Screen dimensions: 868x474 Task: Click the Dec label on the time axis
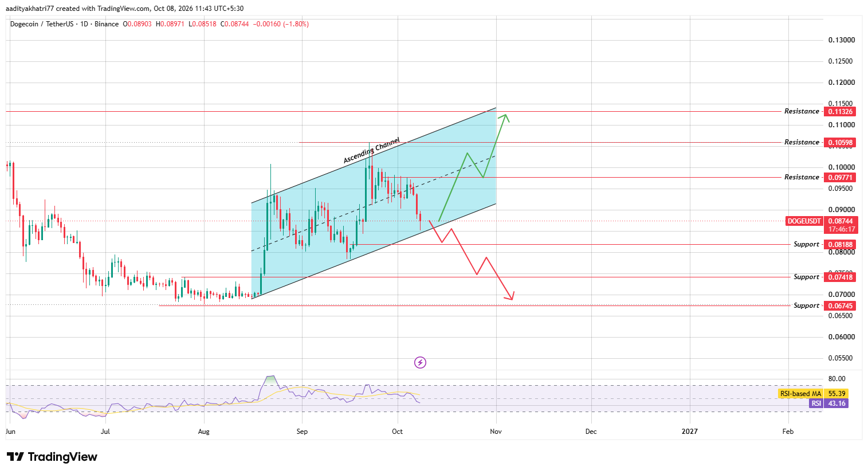point(591,432)
